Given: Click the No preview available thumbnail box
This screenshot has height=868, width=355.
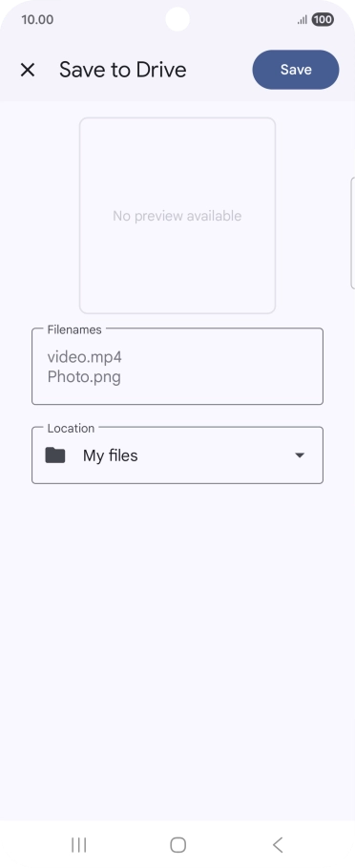Looking at the screenshot, I should coord(177,216).
